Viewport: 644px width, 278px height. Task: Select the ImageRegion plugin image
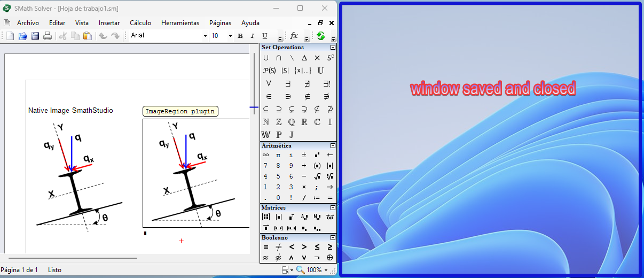click(195, 173)
